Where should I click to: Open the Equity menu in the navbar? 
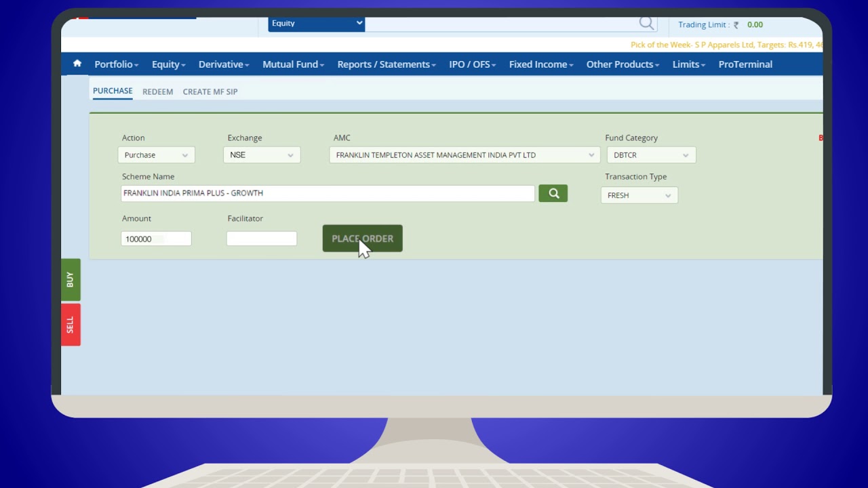[x=169, y=64]
